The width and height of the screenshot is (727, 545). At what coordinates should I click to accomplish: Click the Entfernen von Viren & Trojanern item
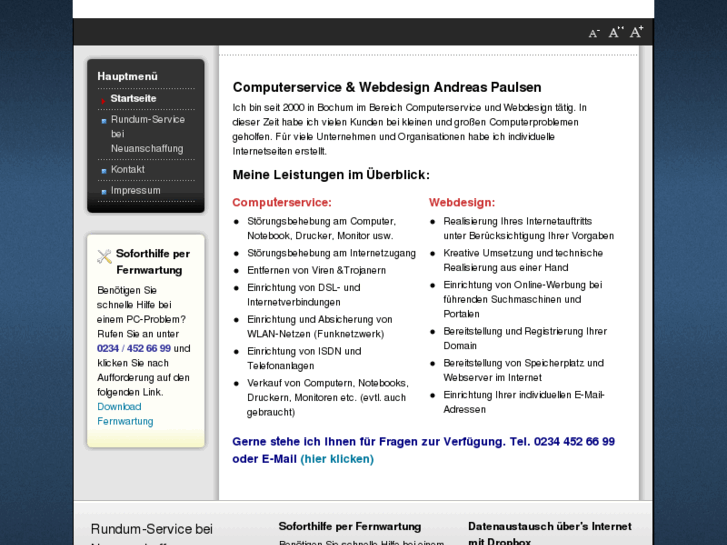click(x=316, y=270)
